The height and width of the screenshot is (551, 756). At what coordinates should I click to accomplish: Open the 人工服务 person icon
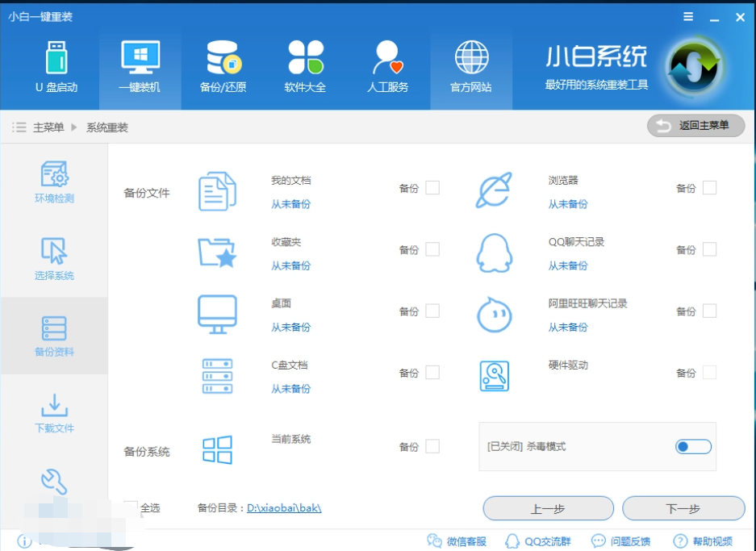point(388,57)
